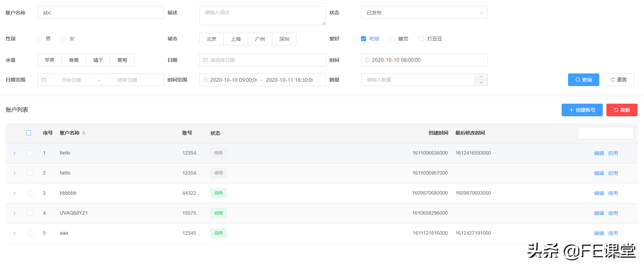
Task: Click the 查询 search button
Action: pyautogui.click(x=583, y=80)
